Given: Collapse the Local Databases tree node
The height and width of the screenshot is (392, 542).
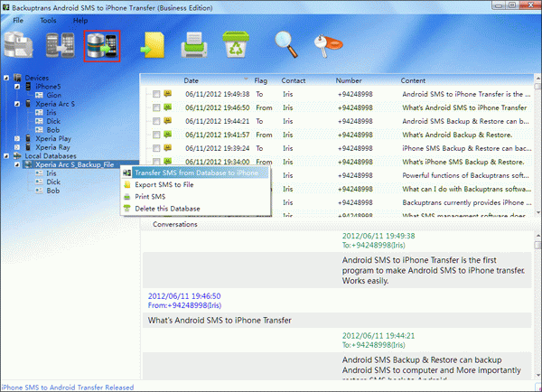Looking at the screenshot, I should pyautogui.click(x=7, y=157).
